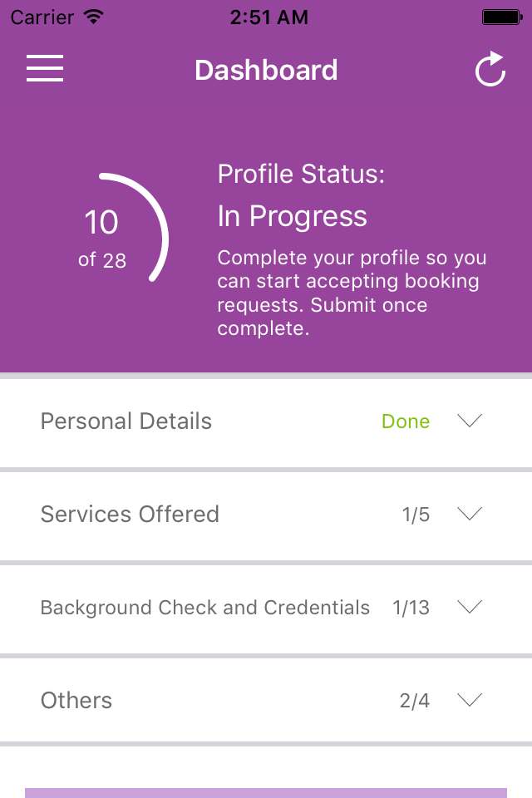This screenshot has height=798, width=532.
Task: Tap the green Done status
Action: coord(406,421)
